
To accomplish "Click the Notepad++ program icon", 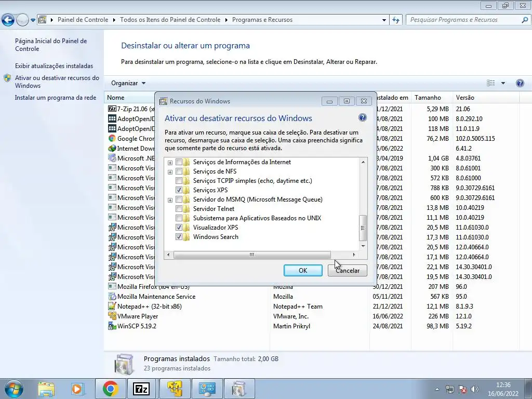I will click(x=112, y=306).
